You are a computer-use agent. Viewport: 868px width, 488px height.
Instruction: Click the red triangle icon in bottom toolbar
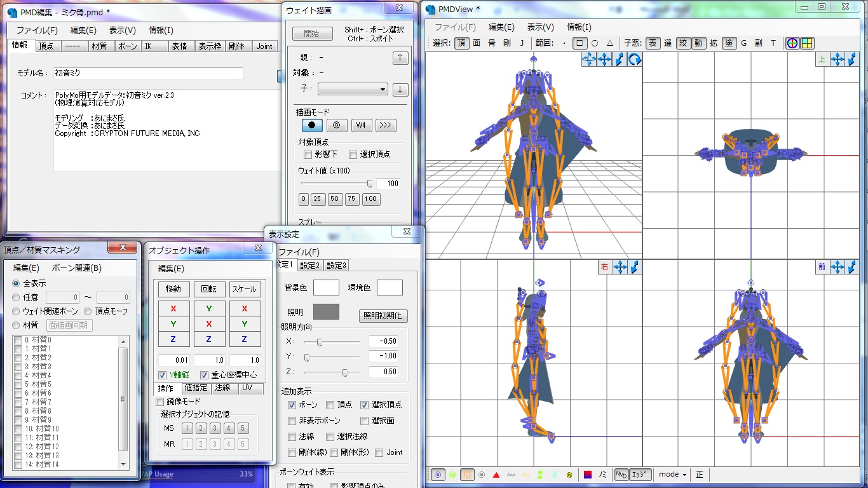click(496, 475)
